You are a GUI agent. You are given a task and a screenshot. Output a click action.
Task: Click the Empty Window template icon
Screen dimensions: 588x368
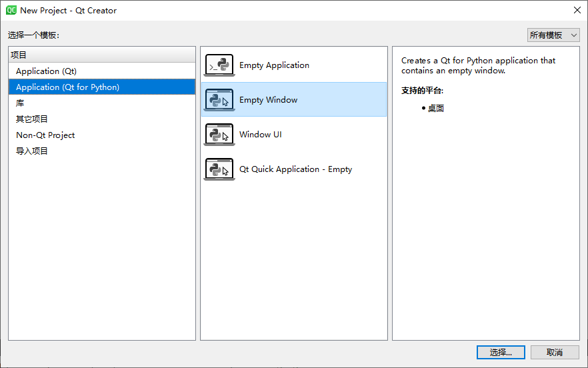[x=219, y=100]
